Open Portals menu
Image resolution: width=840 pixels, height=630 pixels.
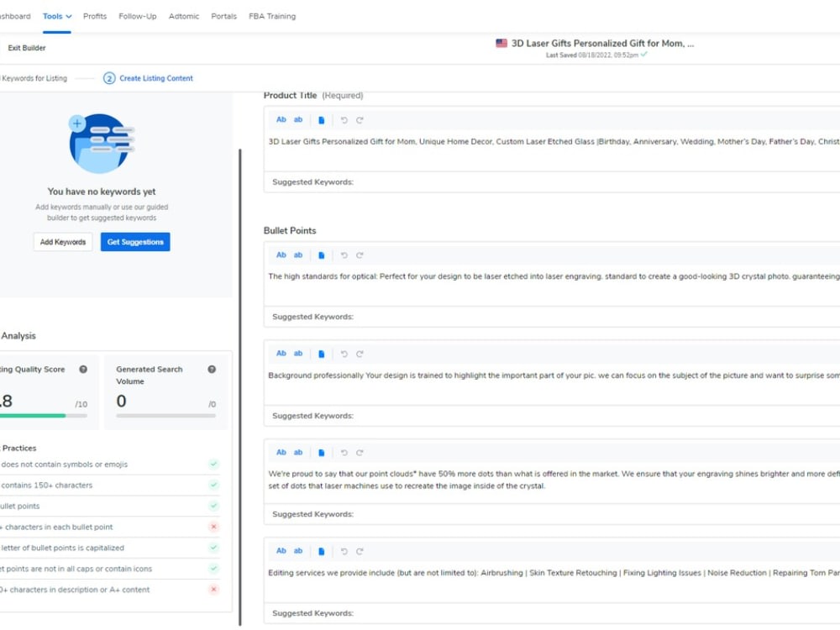(224, 17)
